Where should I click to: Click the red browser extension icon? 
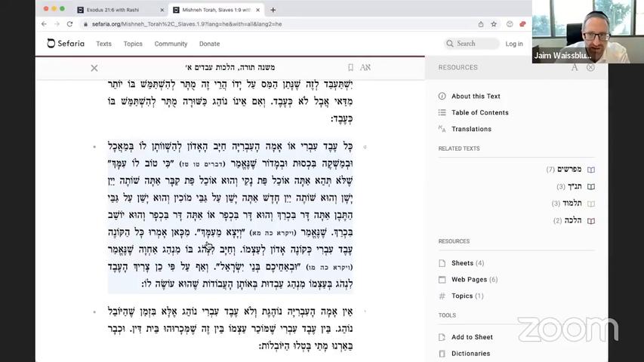522,24
